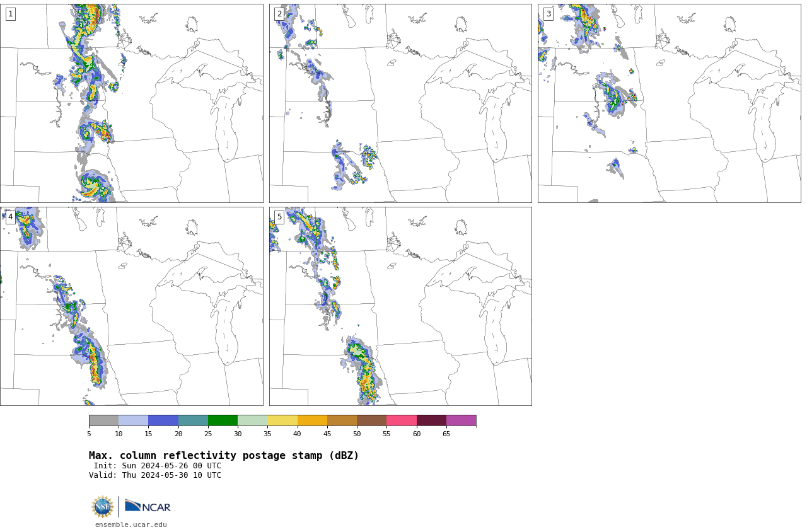This screenshot has width=807, height=532.
Task: Open ensemble member 5 reflectivity map
Action: click(400, 306)
